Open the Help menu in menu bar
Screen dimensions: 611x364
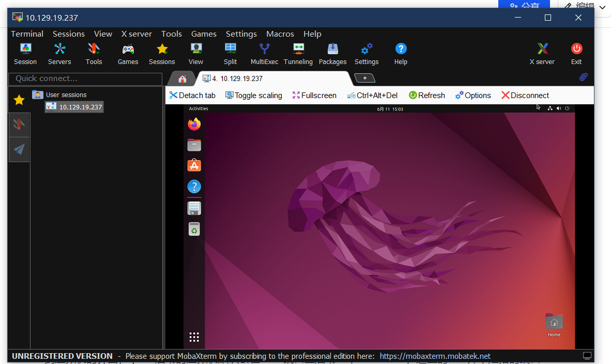(312, 34)
